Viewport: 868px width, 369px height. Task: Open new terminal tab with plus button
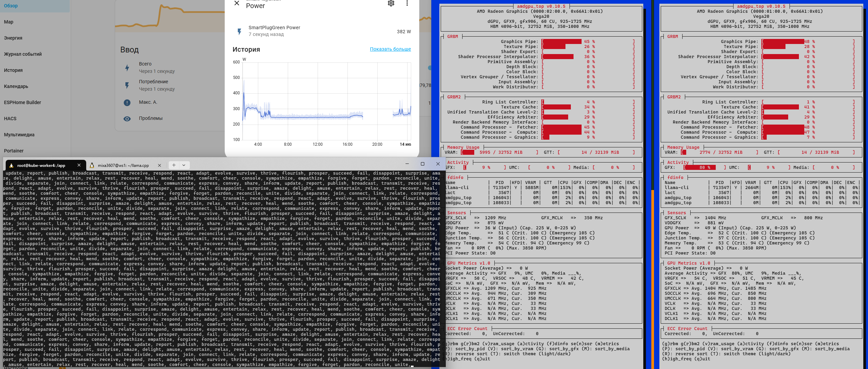173,165
